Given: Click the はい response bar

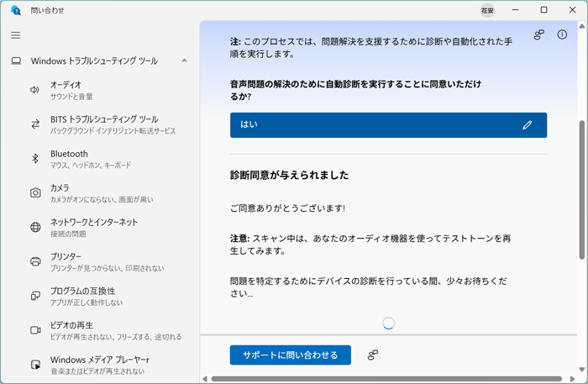Looking at the screenshot, I should pos(388,125).
